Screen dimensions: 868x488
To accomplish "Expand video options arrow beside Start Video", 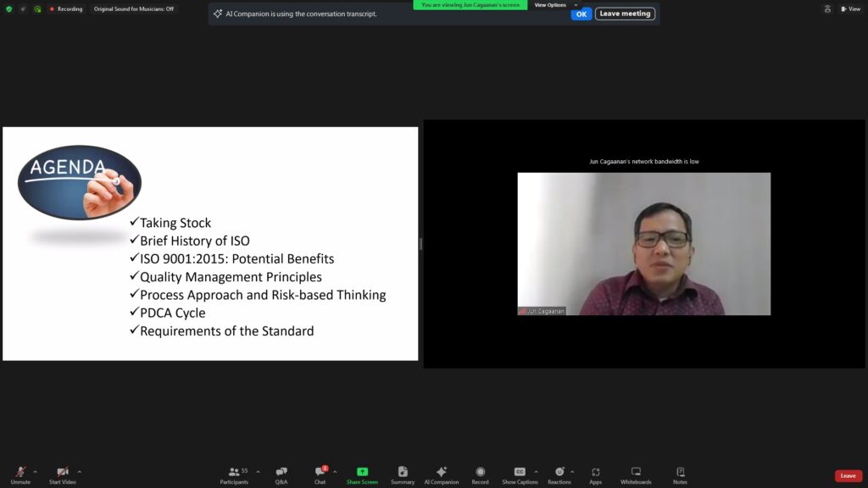I will pyautogui.click(x=80, y=472).
